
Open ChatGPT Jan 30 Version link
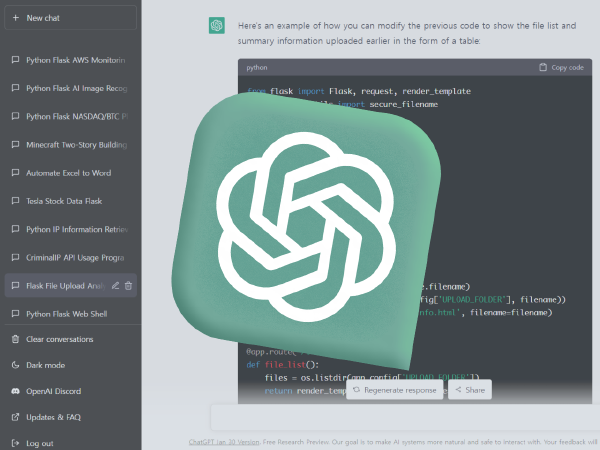[x=224, y=442]
